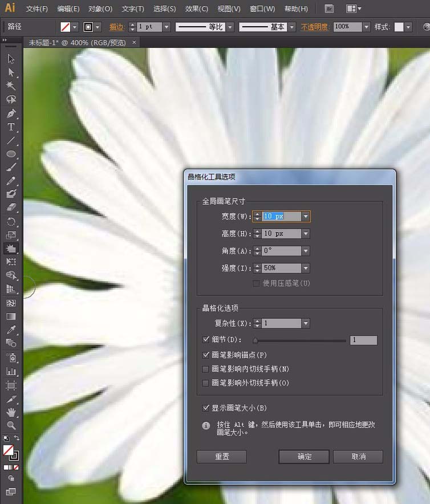Click the 细节 value input field

click(363, 340)
